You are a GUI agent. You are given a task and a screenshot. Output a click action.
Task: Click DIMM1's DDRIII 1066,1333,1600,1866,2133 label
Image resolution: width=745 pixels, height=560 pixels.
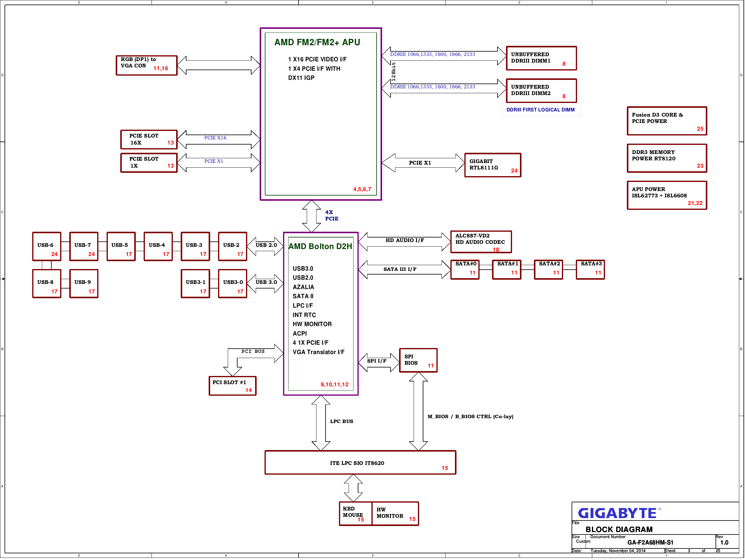pyautogui.click(x=433, y=55)
